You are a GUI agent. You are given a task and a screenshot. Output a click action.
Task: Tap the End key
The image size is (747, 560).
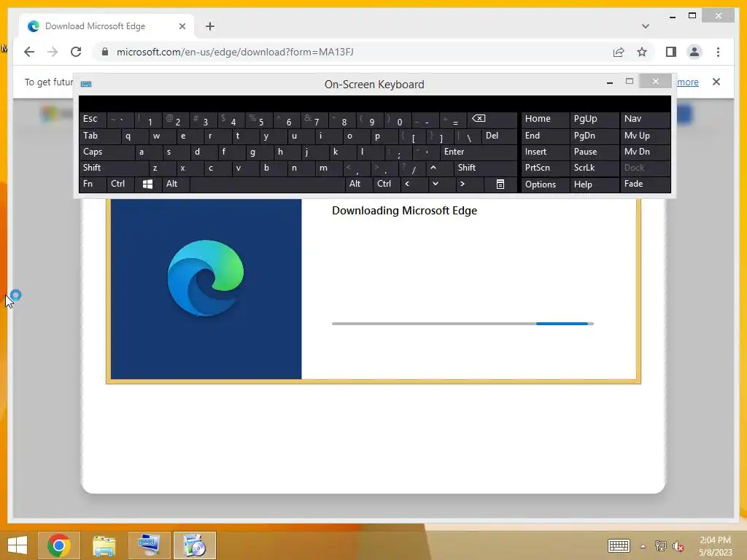(x=545, y=136)
